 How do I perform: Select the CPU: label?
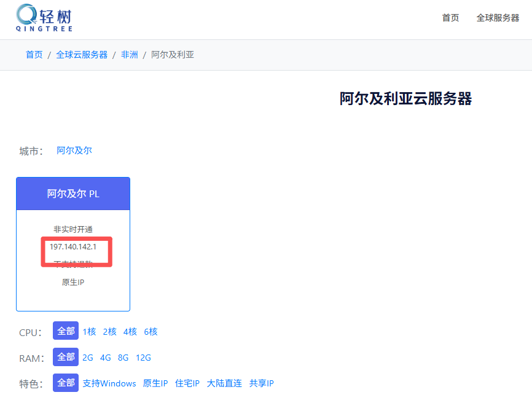(x=31, y=332)
